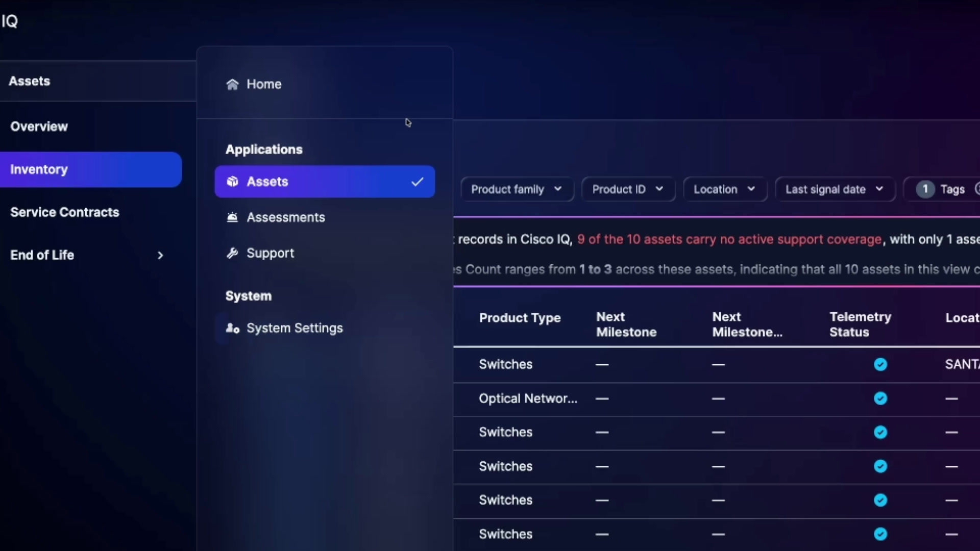Click the Support wrench icon
The height and width of the screenshot is (551, 980).
point(232,253)
